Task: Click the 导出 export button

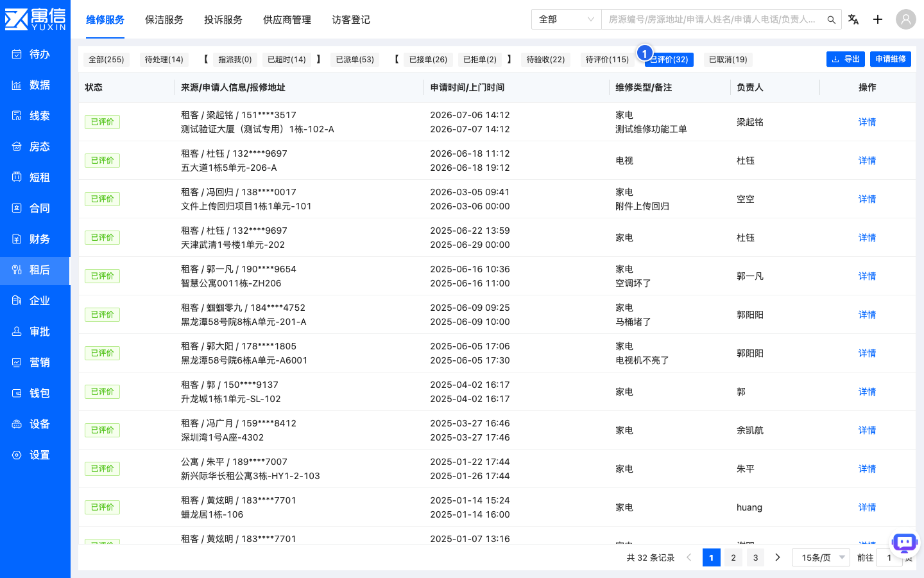Action: (x=846, y=59)
